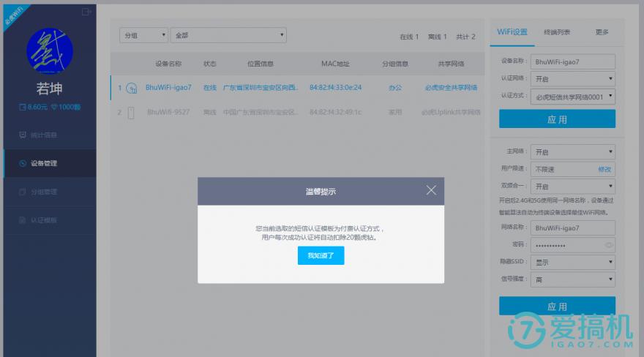Open the 双频合一 dropdown

572,187
